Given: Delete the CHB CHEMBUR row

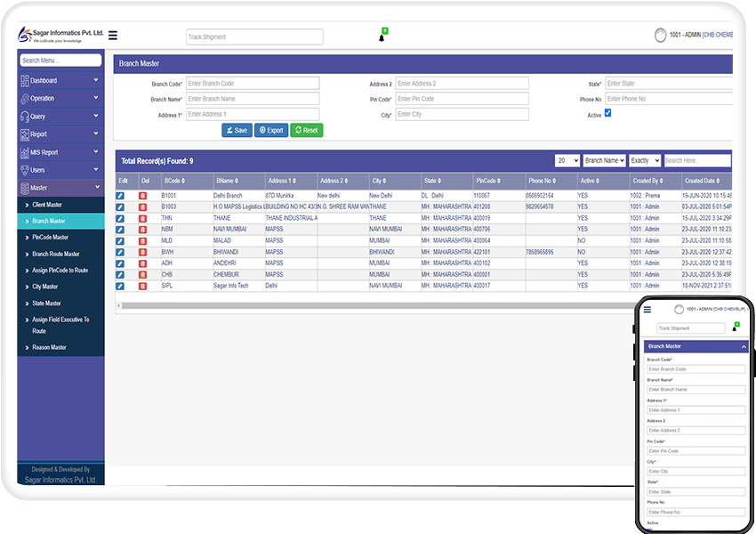Looking at the screenshot, I should [142, 274].
